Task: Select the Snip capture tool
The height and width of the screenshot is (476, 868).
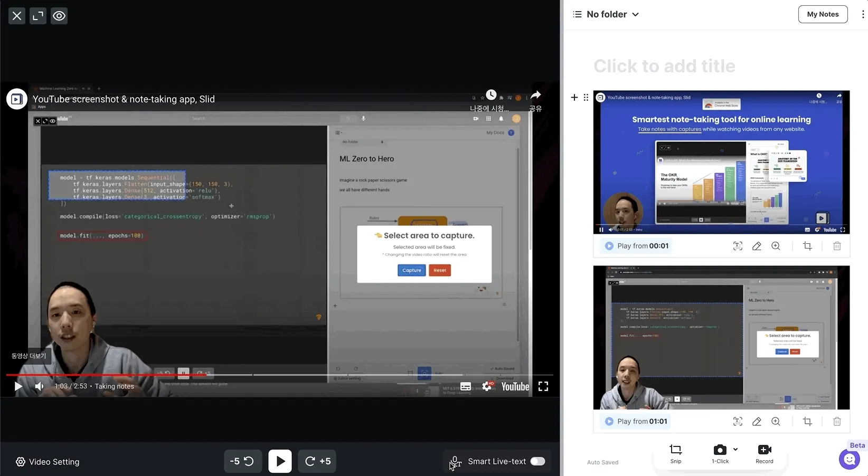Action: pyautogui.click(x=676, y=454)
